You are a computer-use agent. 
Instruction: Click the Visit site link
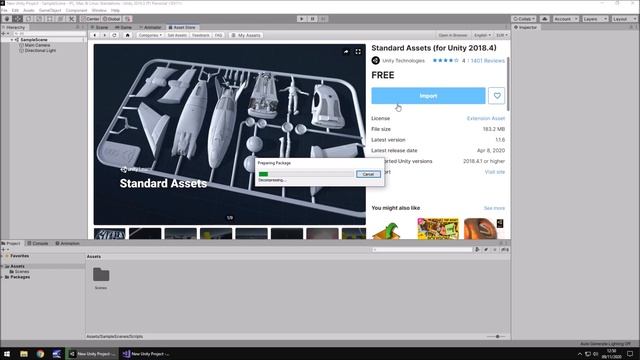tap(495, 172)
